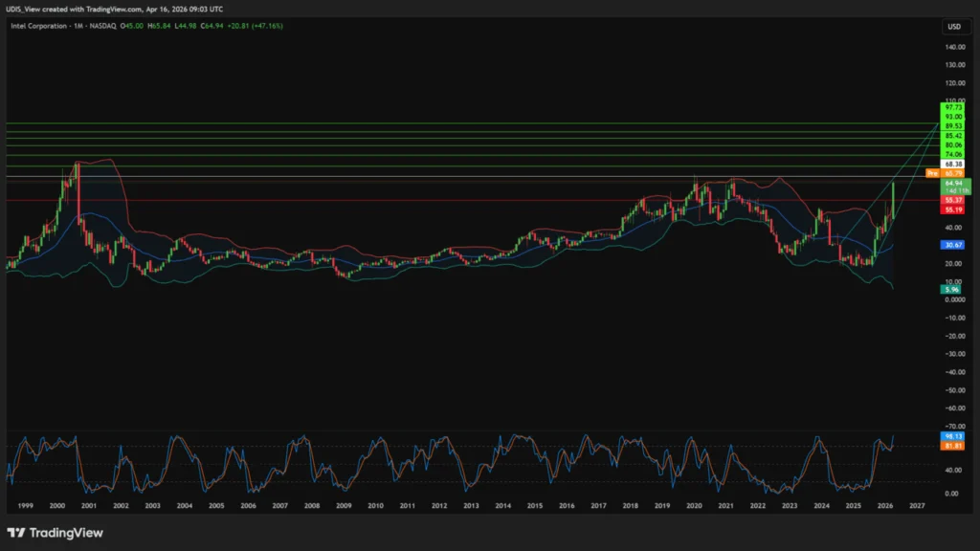This screenshot has width=980, height=551.
Task: Click 2025 on the time axis
Action: 853,505
